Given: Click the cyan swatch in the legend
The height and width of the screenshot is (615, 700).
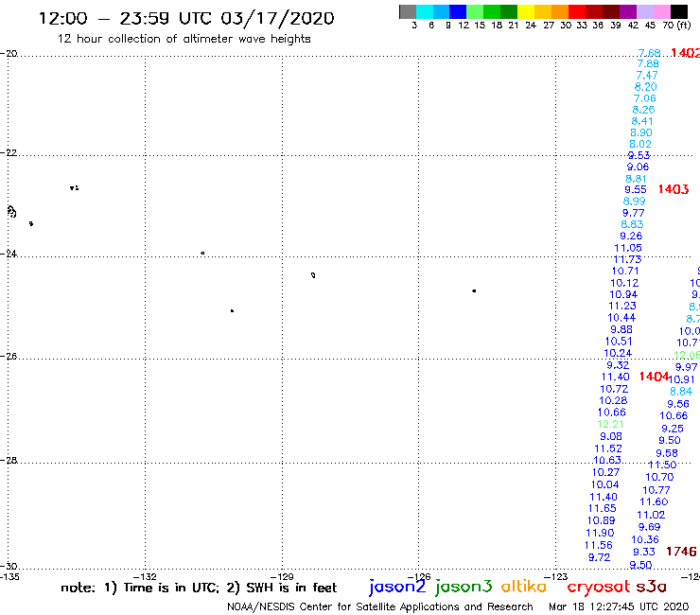Looking at the screenshot, I should 425,11.
